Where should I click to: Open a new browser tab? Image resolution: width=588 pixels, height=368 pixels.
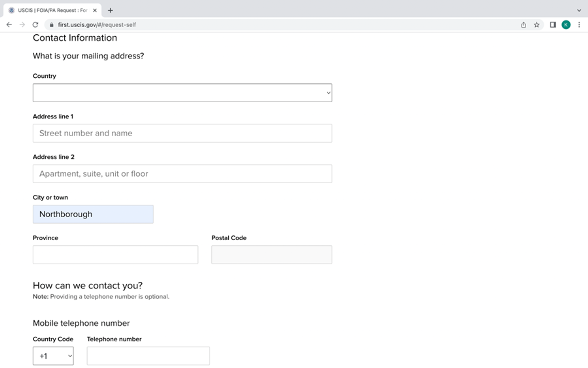(110, 10)
